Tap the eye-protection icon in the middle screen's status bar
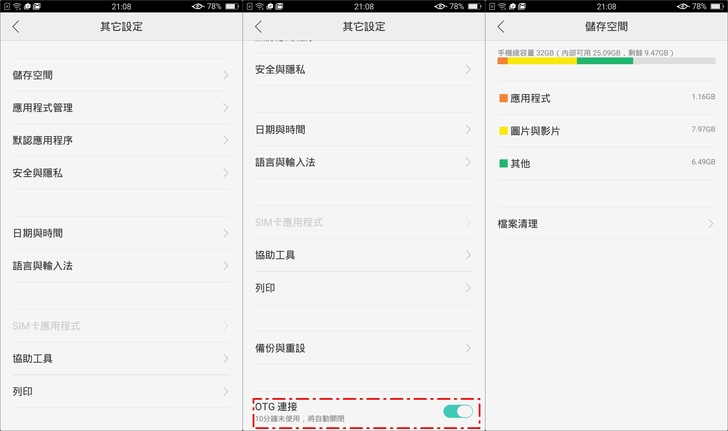 (440, 7)
